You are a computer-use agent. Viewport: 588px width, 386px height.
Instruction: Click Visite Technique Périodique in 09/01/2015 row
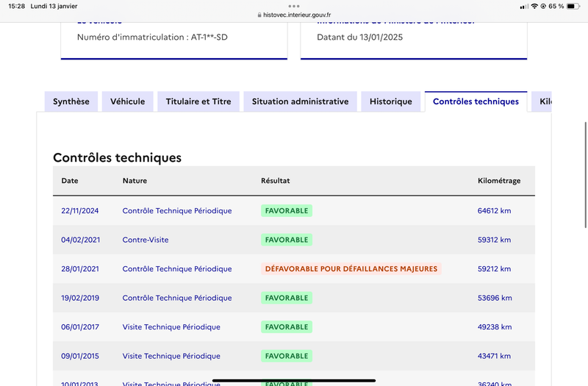pos(171,356)
